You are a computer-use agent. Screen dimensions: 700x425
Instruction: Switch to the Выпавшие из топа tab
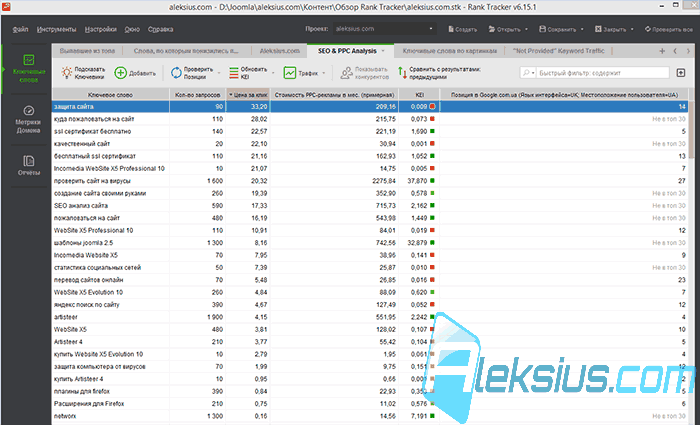87,51
